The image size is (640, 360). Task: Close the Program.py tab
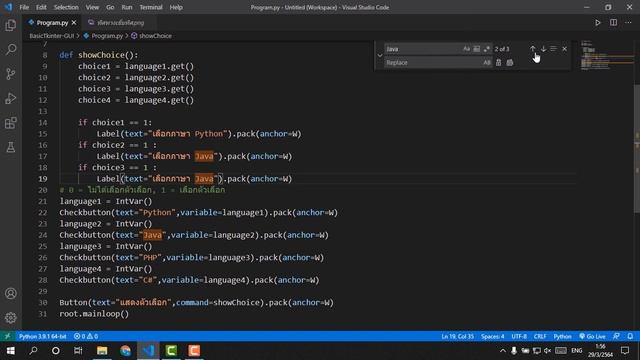pos(74,23)
